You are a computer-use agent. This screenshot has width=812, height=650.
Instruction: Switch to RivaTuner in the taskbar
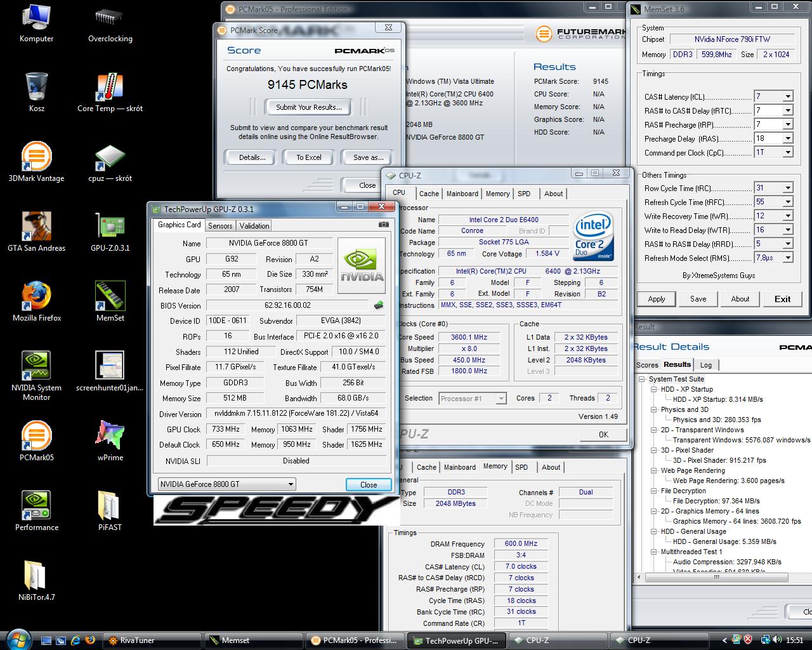click(151, 640)
